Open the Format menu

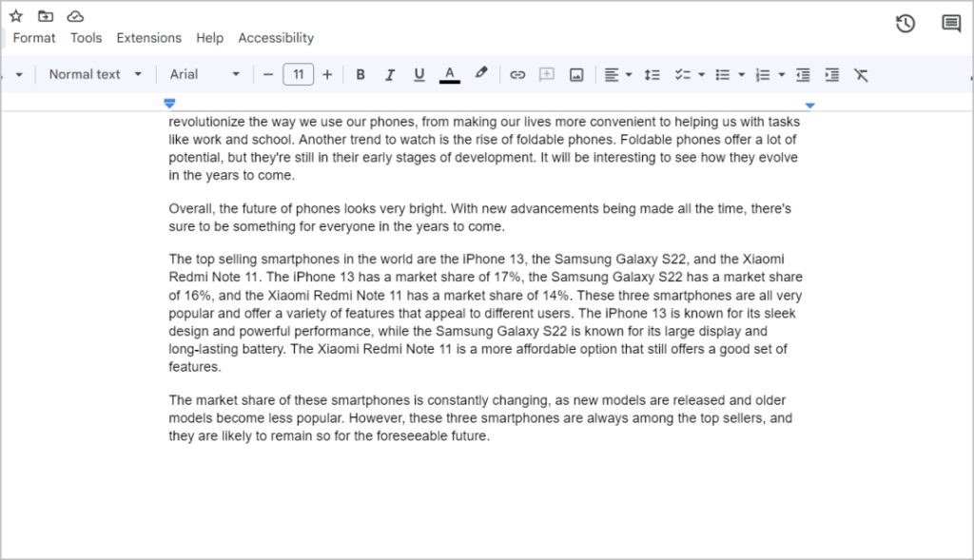coord(34,38)
